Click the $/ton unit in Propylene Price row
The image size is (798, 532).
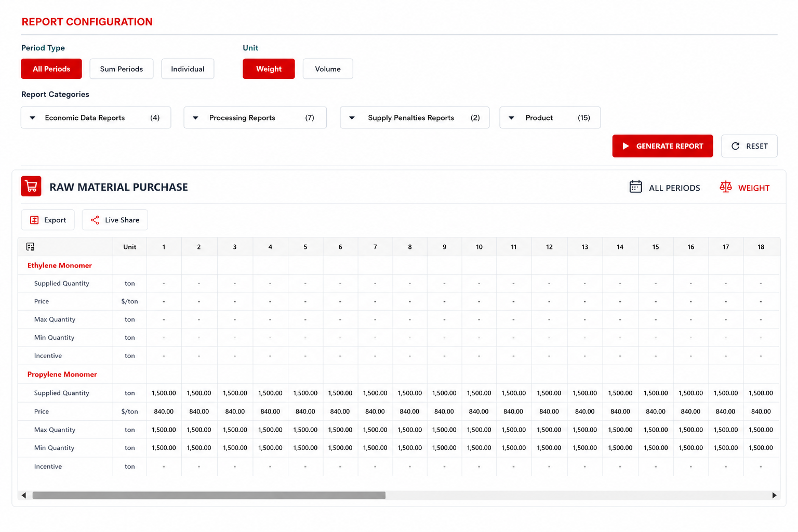[x=130, y=411]
